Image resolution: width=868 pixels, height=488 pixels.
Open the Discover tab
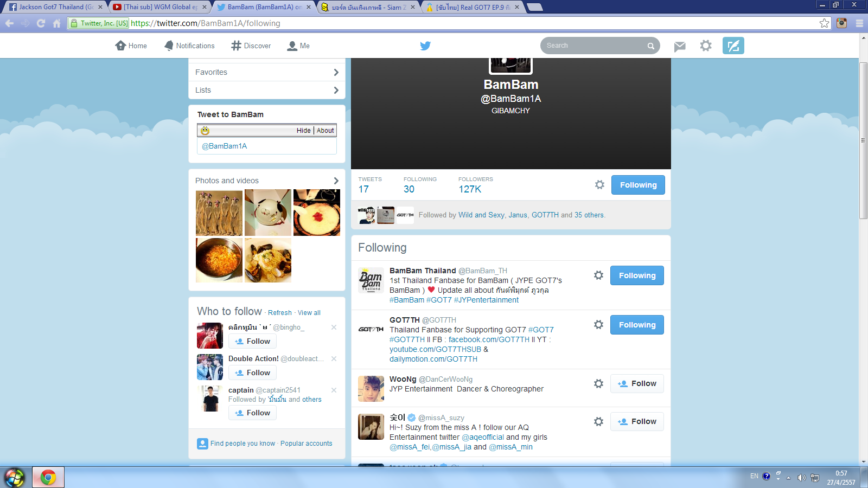[x=251, y=46]
